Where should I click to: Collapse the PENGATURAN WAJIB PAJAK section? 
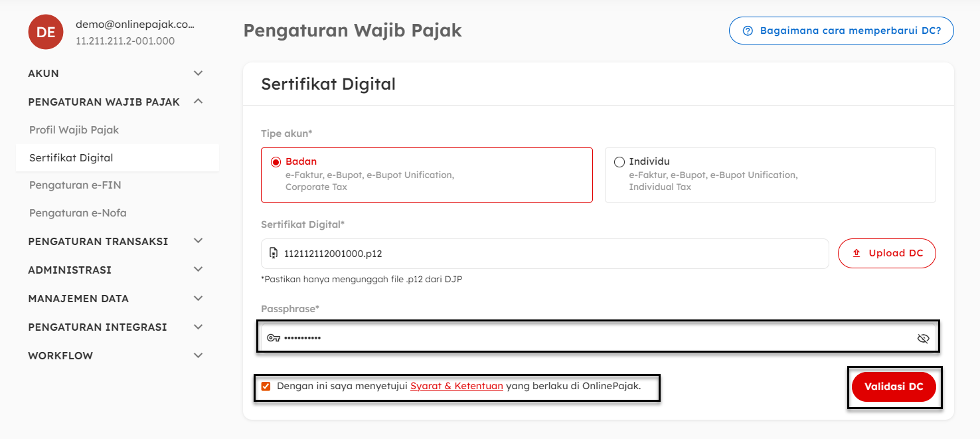point(198,102)
